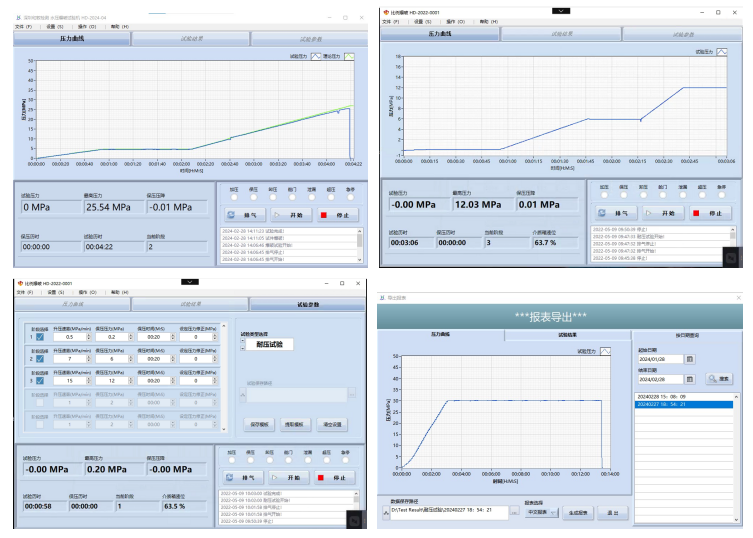Click green theoretical pressure legend swatch
The image size is (753, 538).
pos(349,57)
